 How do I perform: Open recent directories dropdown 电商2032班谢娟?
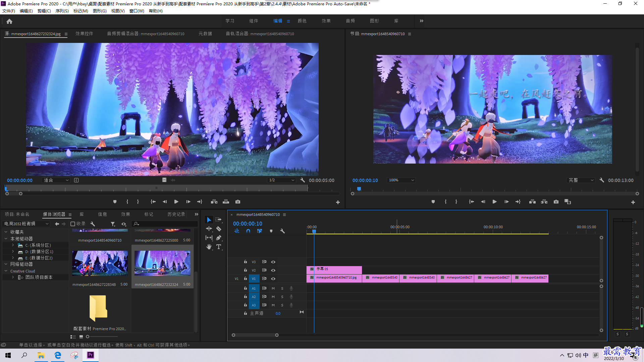pyautogui.click(x=26, y=224)
